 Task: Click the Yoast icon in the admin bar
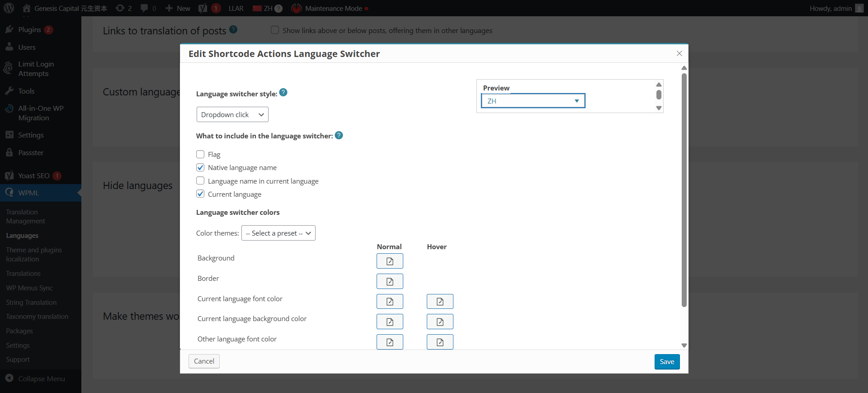click(x=203, y=8)
